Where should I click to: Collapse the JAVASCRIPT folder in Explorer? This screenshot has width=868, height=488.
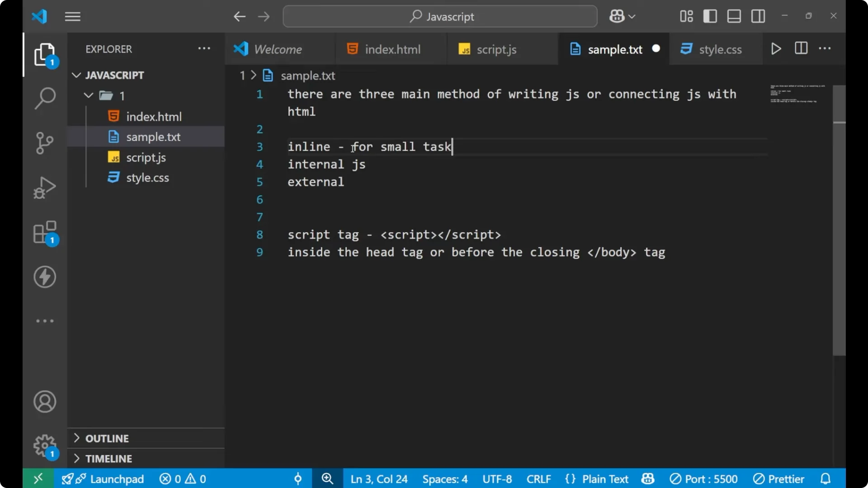pyautogui.click(x=76, y=75)
